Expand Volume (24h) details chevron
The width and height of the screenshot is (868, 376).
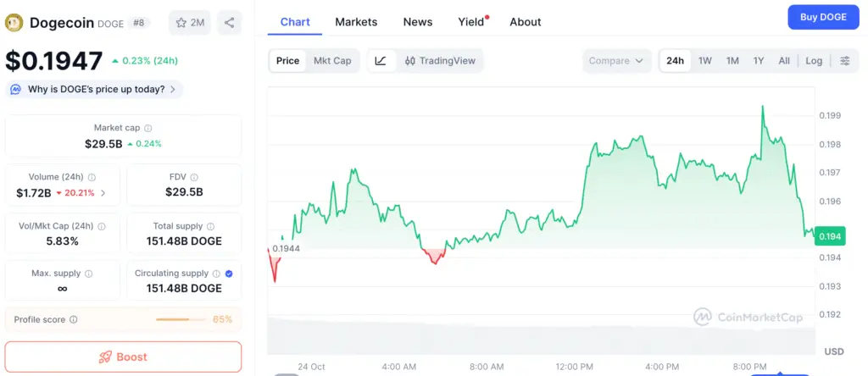tap(103, 193)
